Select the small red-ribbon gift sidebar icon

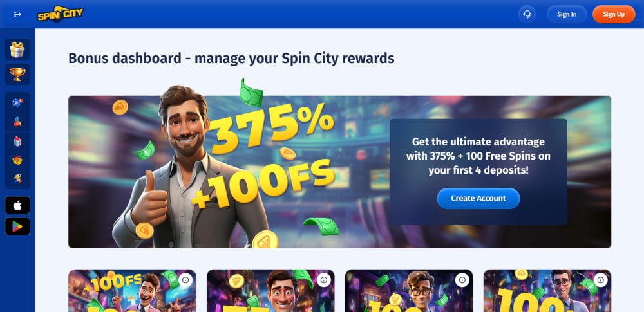[17, 142]
